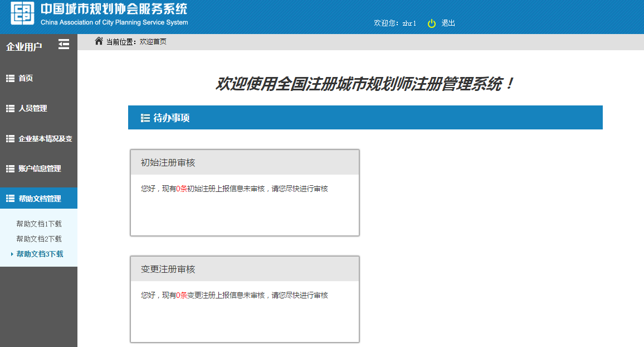Click the list icon beside 账户信息管理
This screenshot has width=644, height=347.
10,169
